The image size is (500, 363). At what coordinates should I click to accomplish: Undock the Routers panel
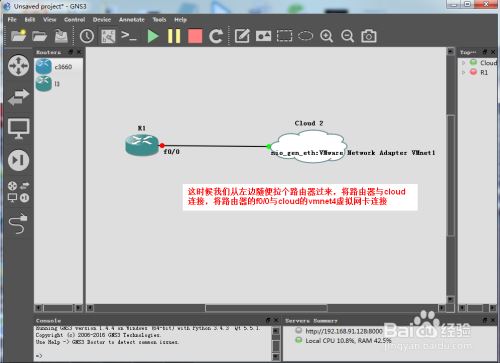(x=71, y=52)
